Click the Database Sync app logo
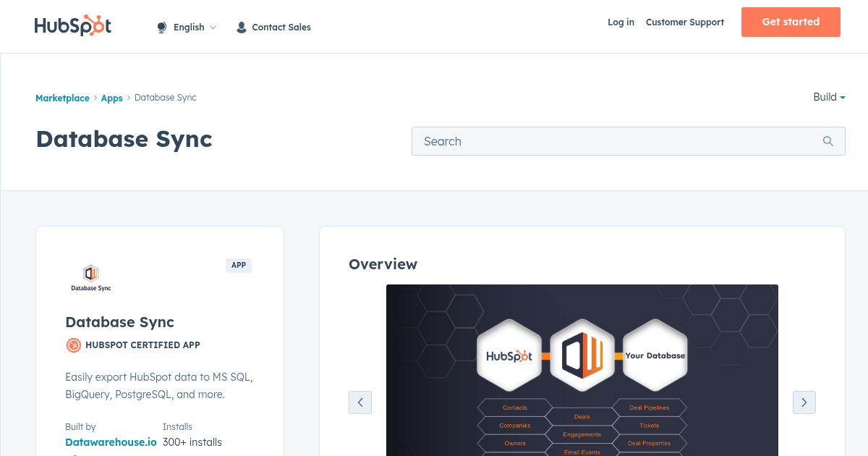868x456 pixels. pyautogui.click(x=91, y=278)
